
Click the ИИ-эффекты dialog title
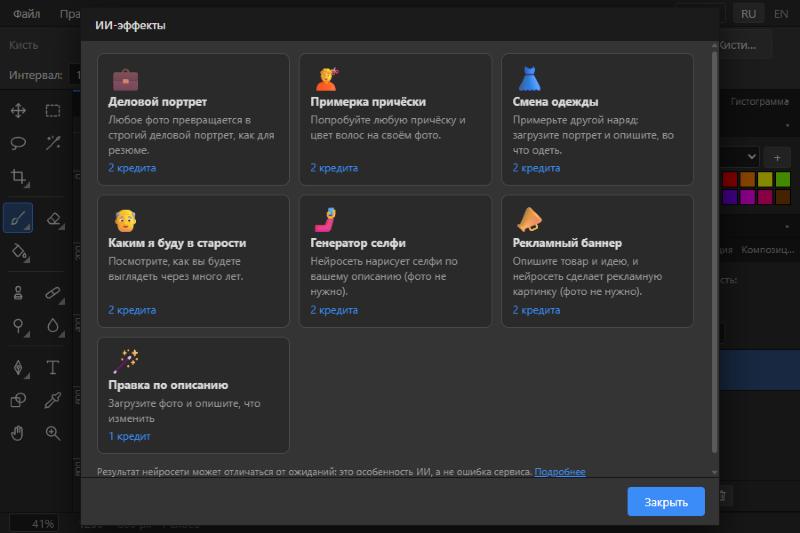click(130, 25)
